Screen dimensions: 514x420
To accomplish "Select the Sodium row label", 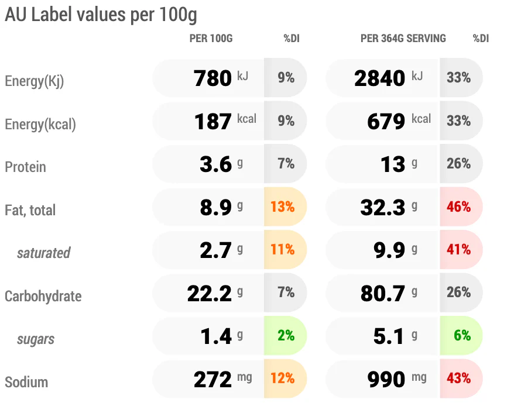I will coord(26,382).
